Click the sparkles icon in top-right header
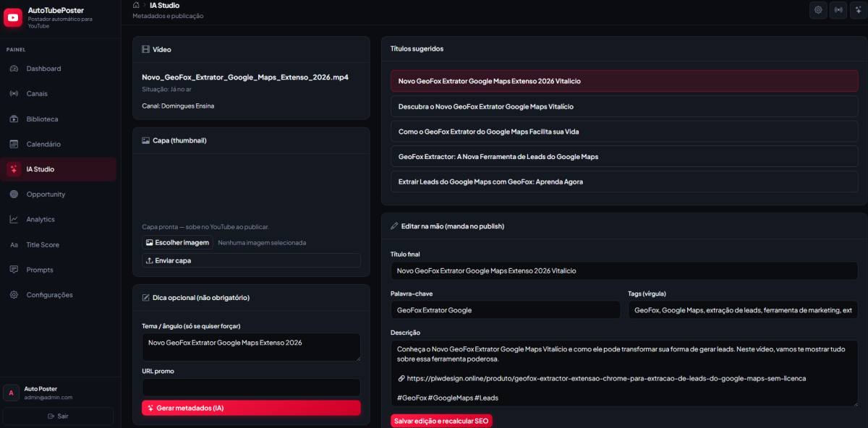Image resolution: width=868 pixels, height=428 pixels. (859, 10)
